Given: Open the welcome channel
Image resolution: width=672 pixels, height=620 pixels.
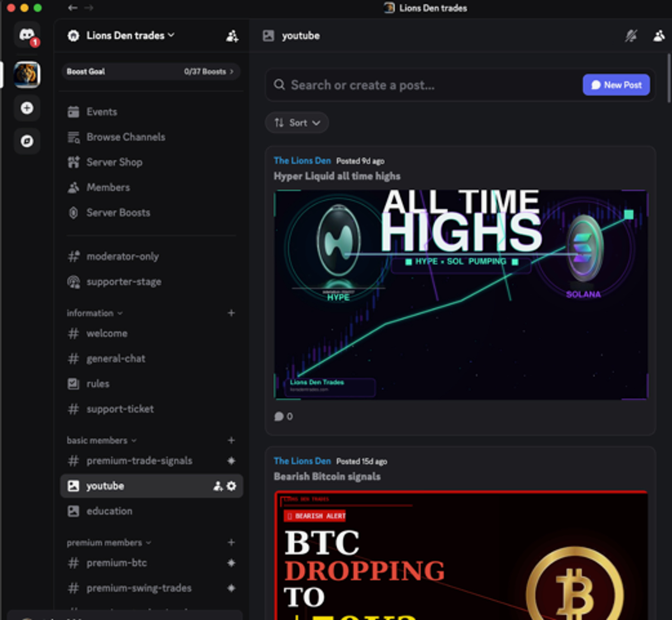Looking at the screenshot, I should pos(151,334).
